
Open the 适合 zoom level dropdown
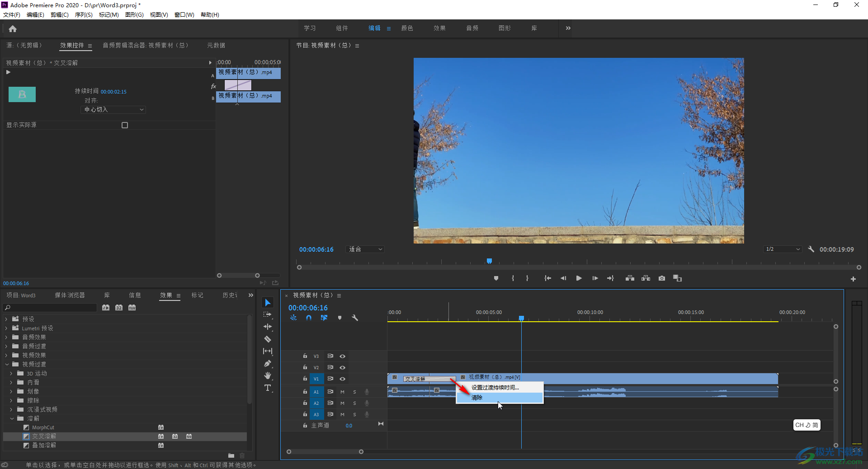click(x=365, y=249)
